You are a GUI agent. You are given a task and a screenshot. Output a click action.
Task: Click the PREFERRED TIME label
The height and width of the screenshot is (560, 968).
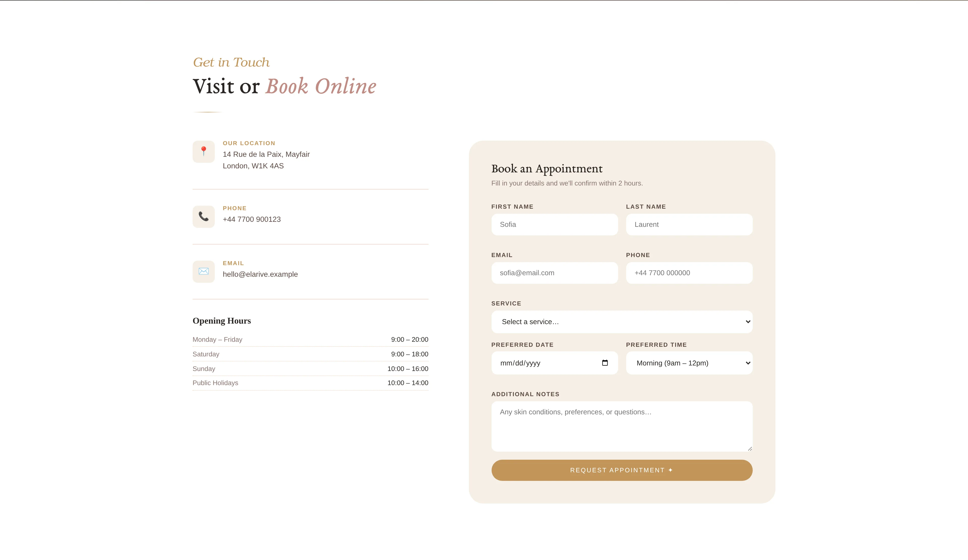click(656, 345)
